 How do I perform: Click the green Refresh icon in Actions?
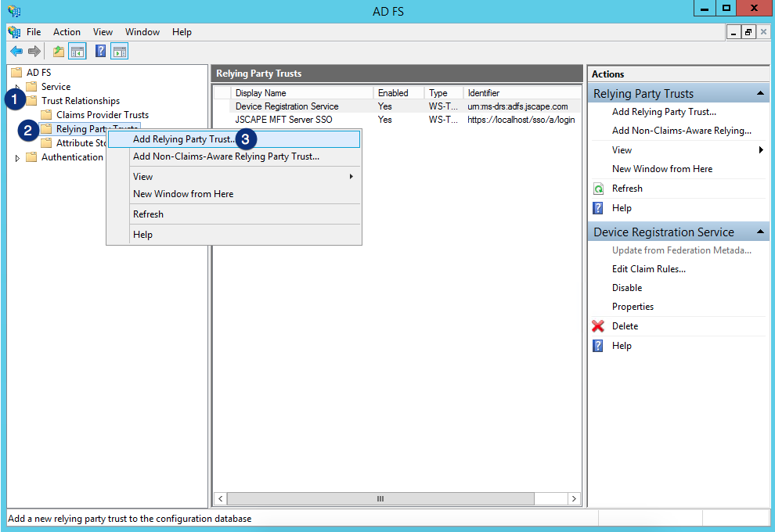(x=599, y=189)
